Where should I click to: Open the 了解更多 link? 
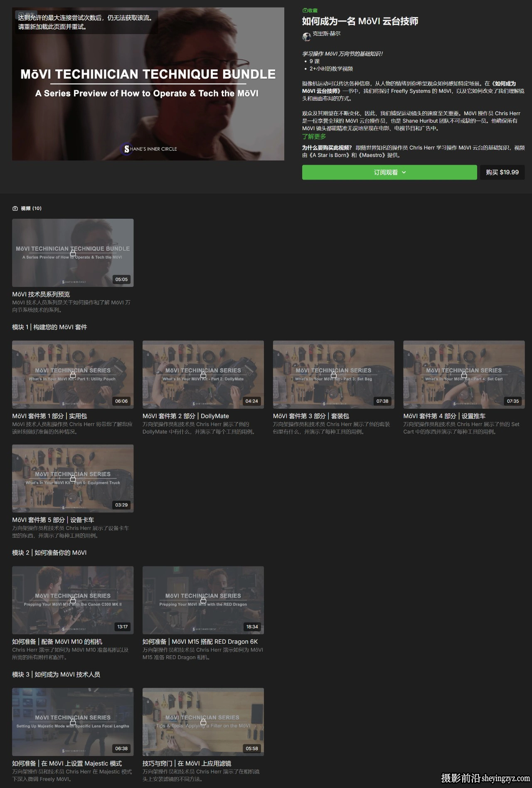pos(314,136)
